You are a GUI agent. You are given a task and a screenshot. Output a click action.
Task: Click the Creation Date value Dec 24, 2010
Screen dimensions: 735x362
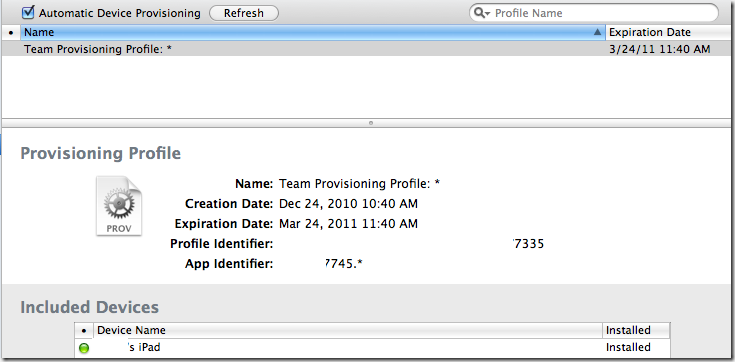point(348,204)
